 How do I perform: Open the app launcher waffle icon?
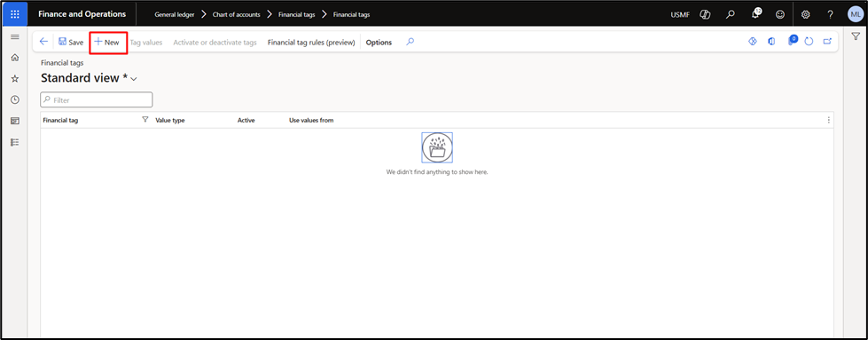click(x=15, y=14)
